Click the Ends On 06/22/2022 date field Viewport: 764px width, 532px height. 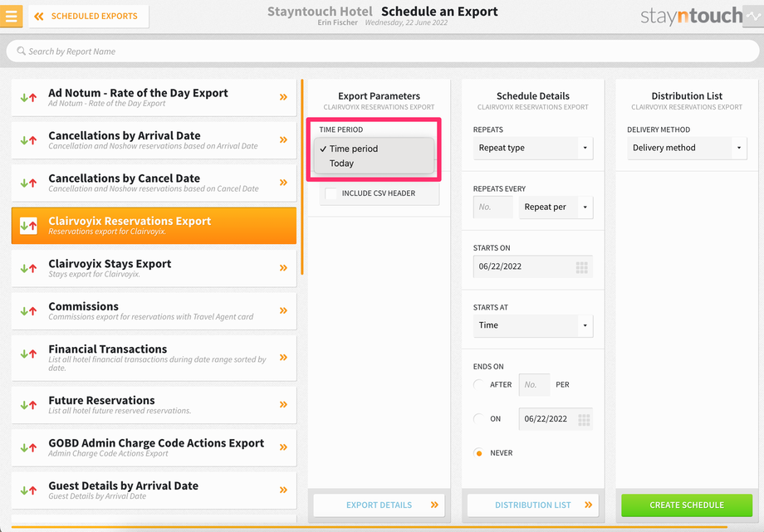(556, 419)
